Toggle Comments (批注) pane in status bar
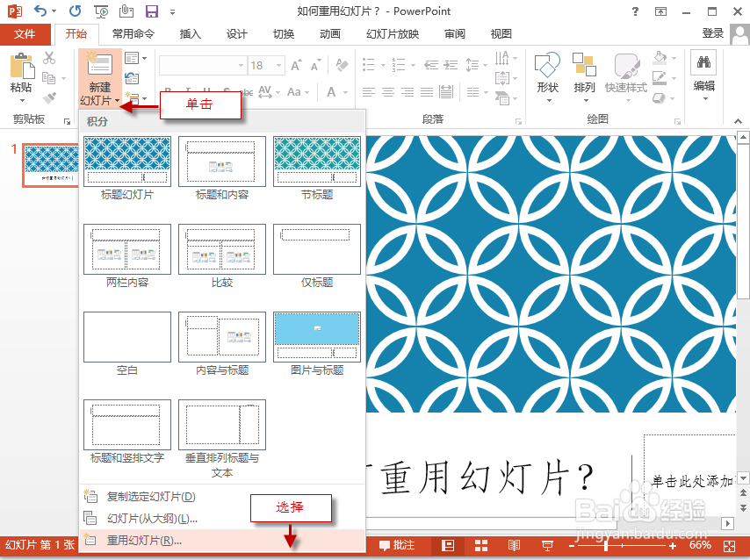The width and height of the screenshot is (750, 560). [x=397, y=545]
